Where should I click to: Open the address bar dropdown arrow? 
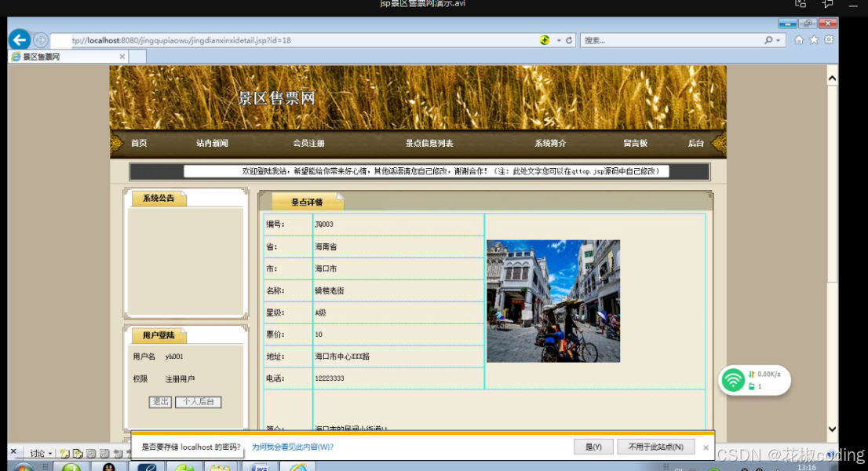point(557,39)
